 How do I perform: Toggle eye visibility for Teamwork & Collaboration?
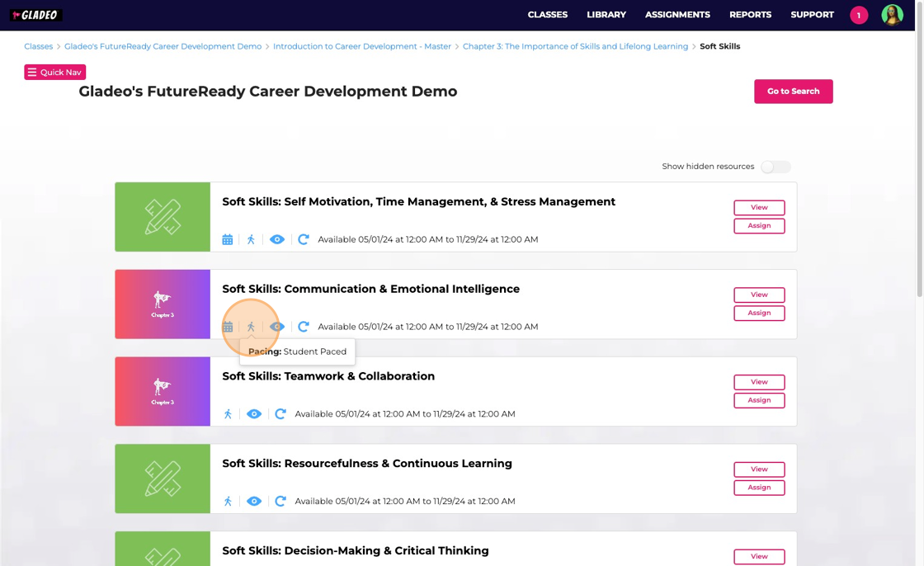point(254,414)
